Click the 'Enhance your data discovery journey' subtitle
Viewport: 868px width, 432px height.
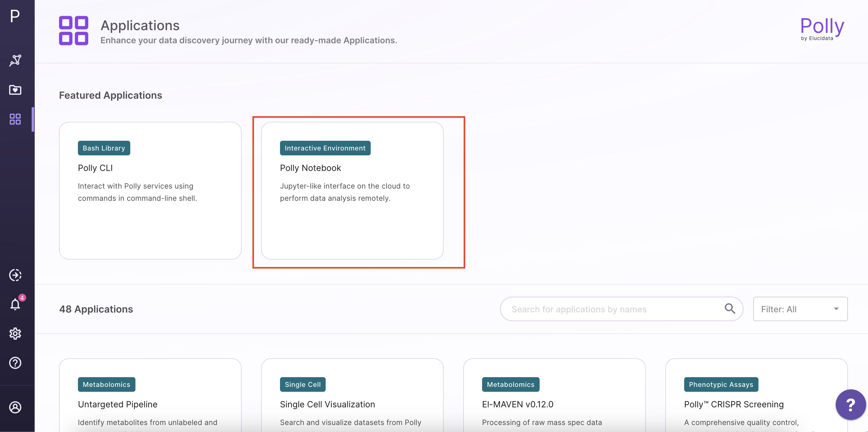point(249,41)
